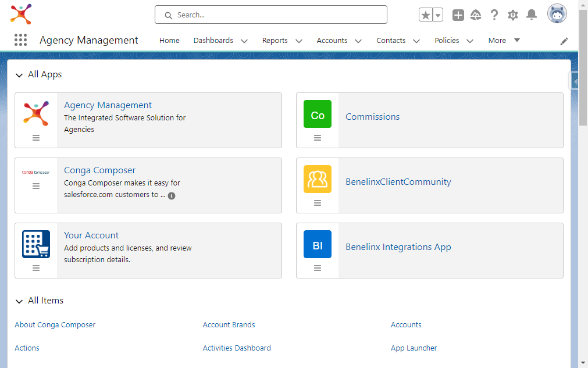Expand the Dashboards tab chevron
This screenshot has height=368, width=588.
tap(244, 41)
